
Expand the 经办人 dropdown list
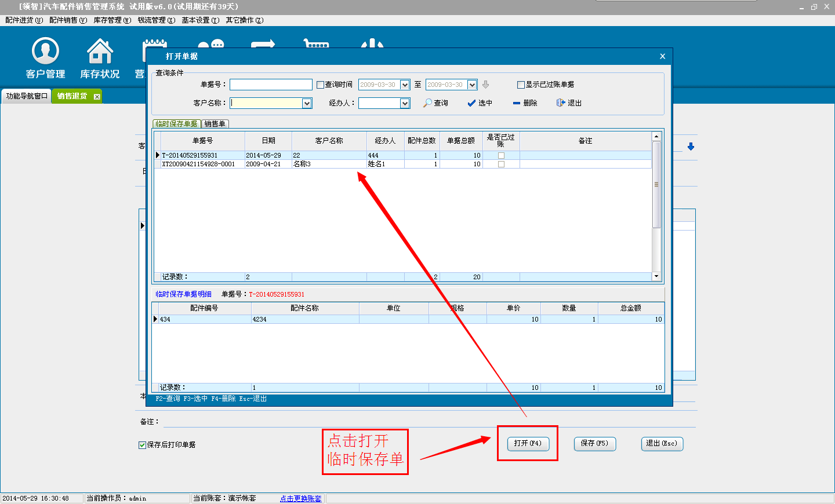(405, 103)
